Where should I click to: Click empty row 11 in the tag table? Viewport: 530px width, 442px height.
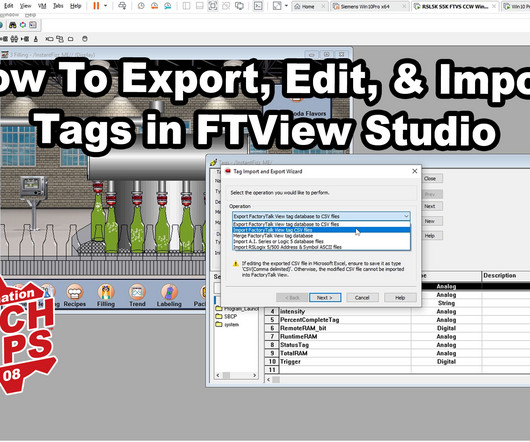coord(397,370)
